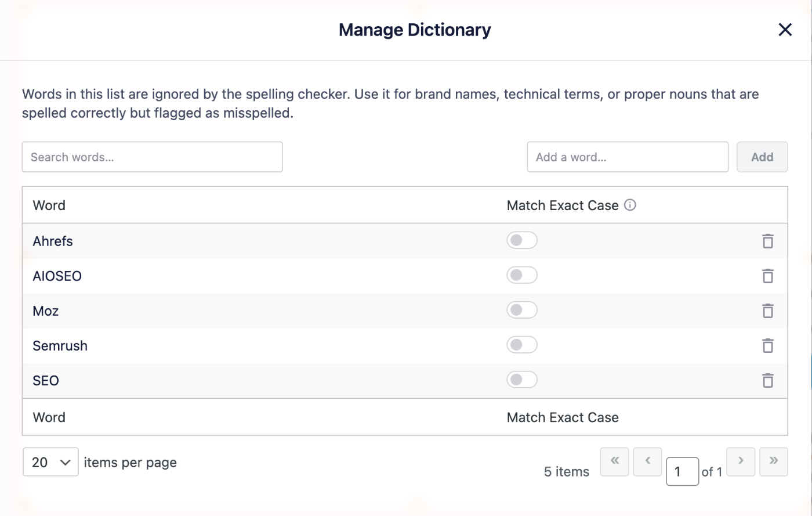Click the current page number field

click(x=683, y=472)
